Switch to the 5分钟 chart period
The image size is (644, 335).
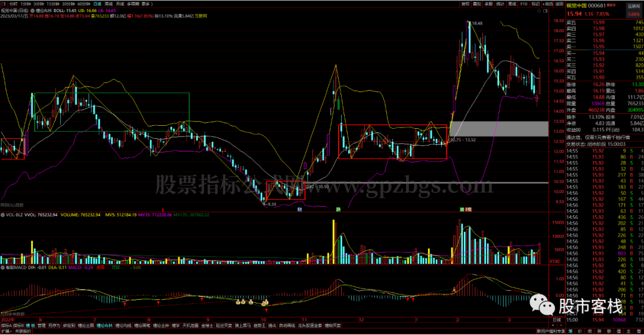coord(39,4)
